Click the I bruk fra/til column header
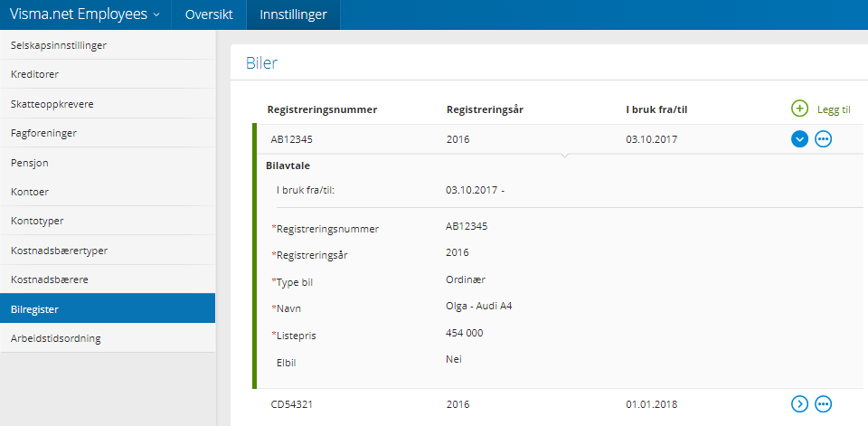This screenshot has width=868, height=426. tap(656, 109)
